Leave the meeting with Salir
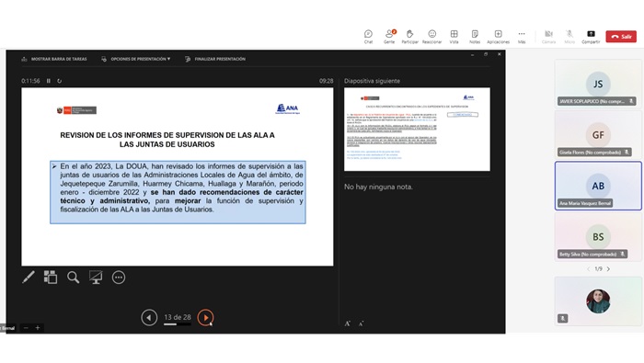This screenshot has height=363, width=644. 621,37
